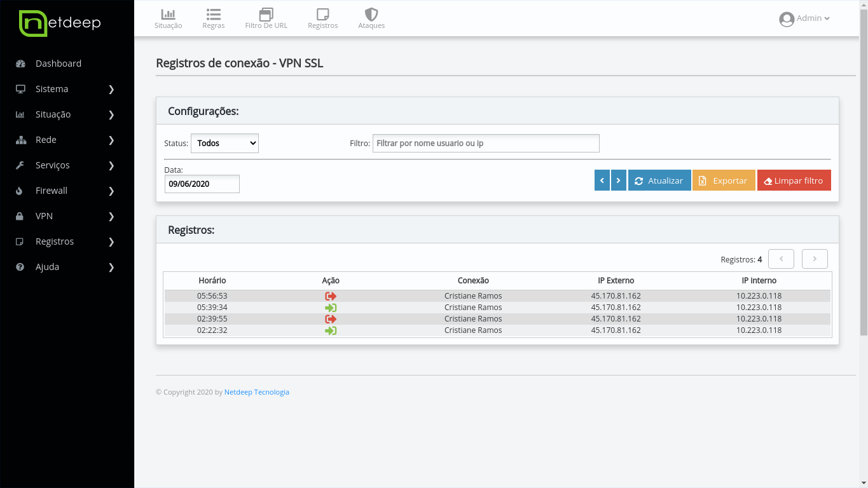Screen dimensions: 868x488
Task: Focus the filter by username or IP field
Action: click(x=486, y=144)
